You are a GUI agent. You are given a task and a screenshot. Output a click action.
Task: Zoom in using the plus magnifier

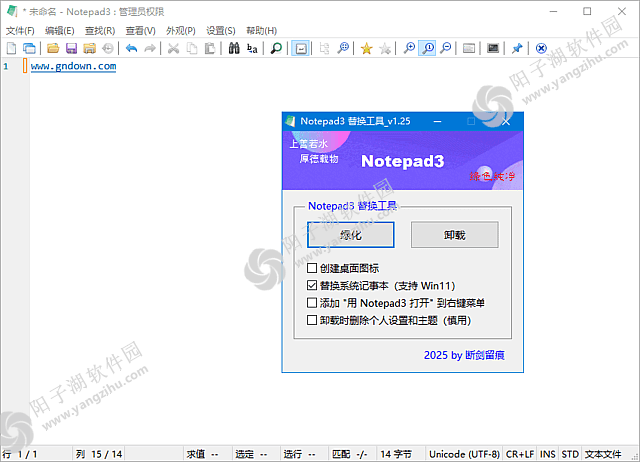pyautogui.click(x=409, y=49)
